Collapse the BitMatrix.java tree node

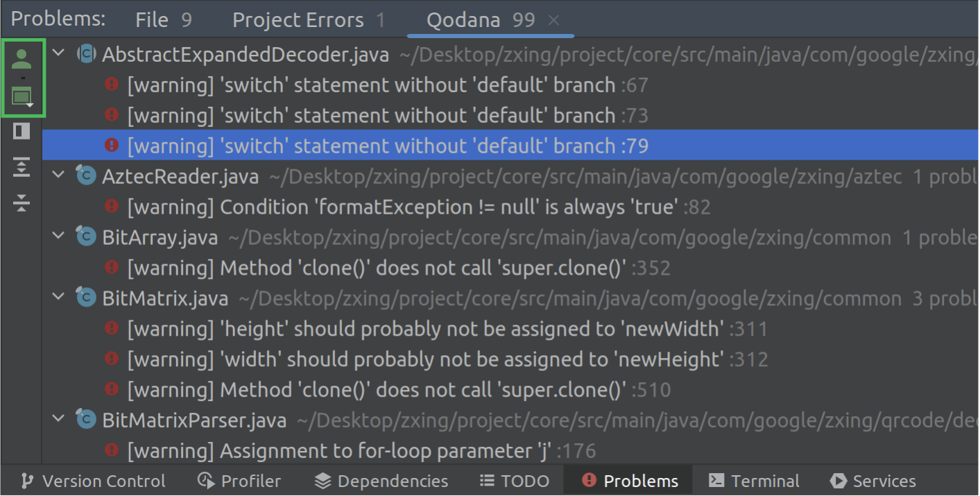tap(58, 297)
